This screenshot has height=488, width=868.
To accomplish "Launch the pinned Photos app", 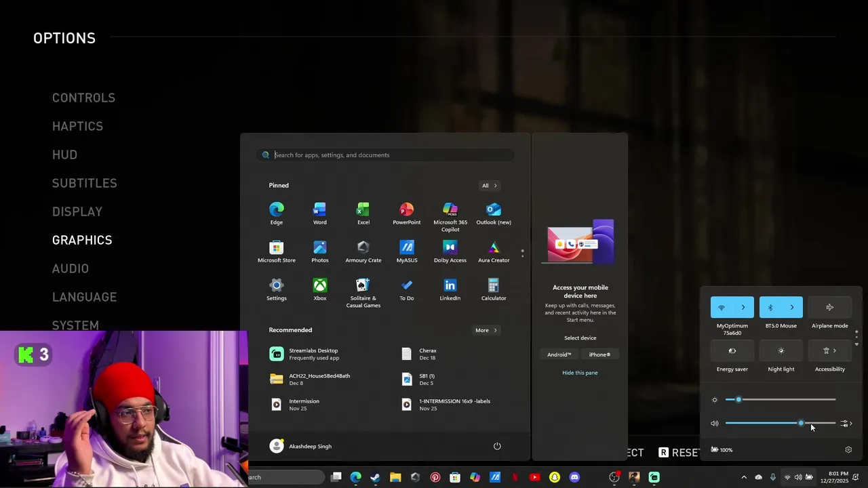I will click(319, 251).
